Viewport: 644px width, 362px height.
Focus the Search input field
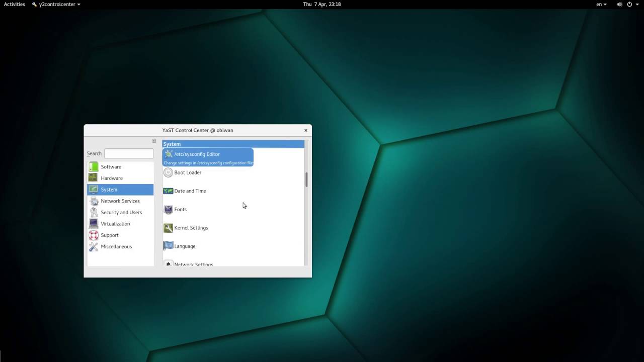point(129,153)
